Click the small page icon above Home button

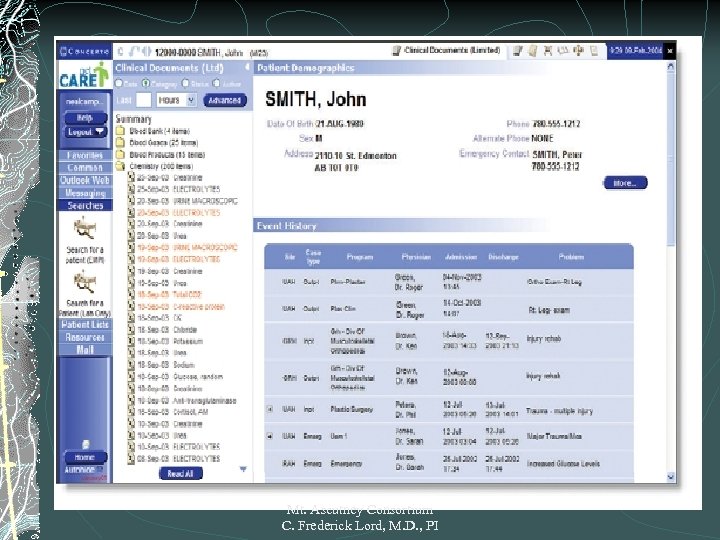pyautogui.click(x=85, y=444)
